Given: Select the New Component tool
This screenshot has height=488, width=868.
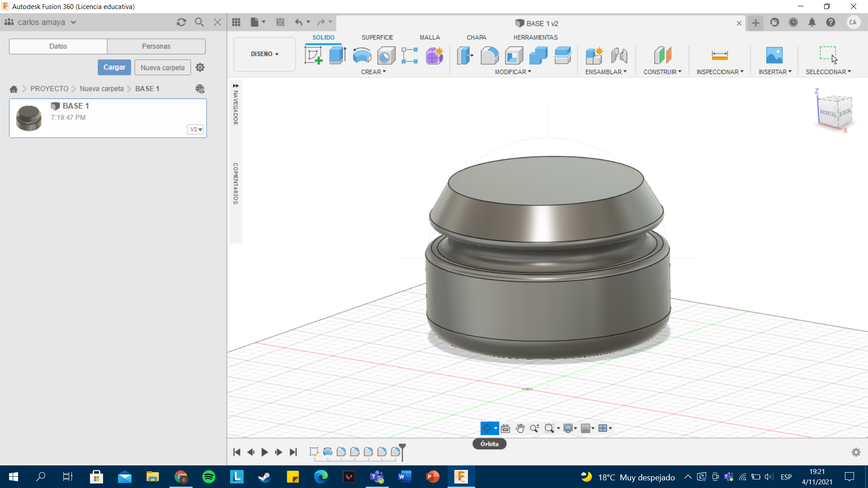Looking at the screenshot, I should (594, 56).
